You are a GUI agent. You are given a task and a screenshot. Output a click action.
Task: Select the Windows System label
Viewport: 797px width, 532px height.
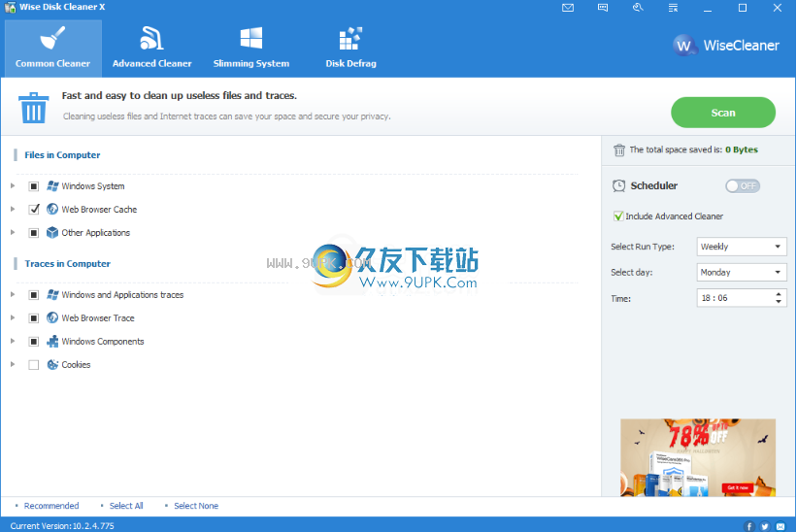click(x=93, y=186)
